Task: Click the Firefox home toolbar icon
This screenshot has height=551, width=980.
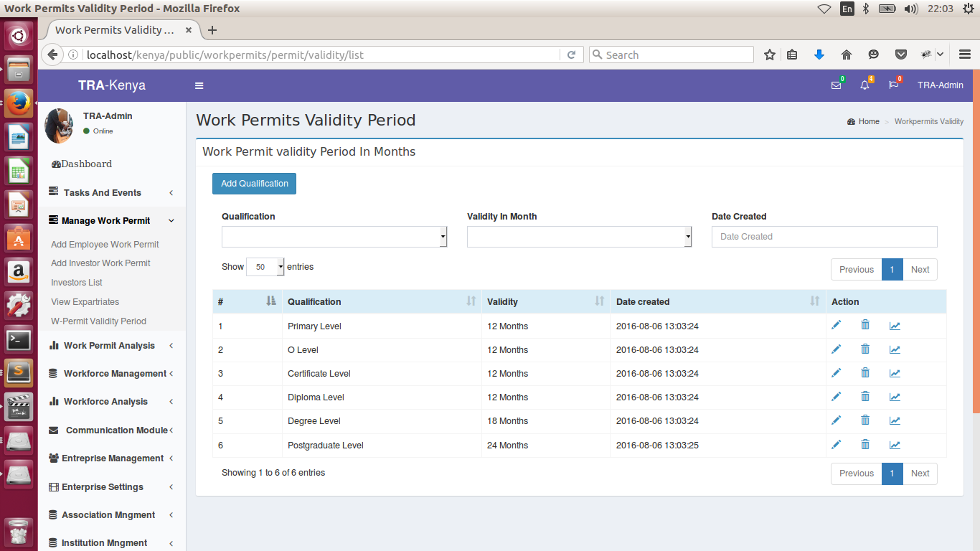Action: click(x=847, y=55)
